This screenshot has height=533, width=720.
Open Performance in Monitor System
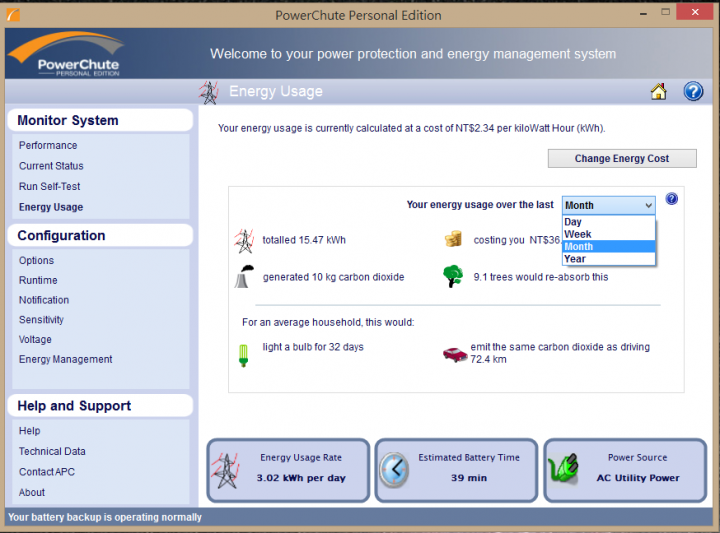tap(48, 146)
